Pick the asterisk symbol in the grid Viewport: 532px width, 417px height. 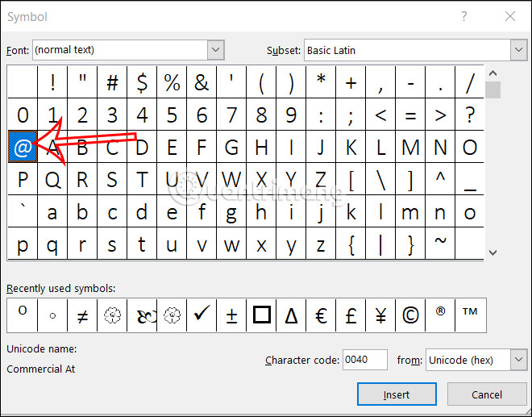[321, 82]
